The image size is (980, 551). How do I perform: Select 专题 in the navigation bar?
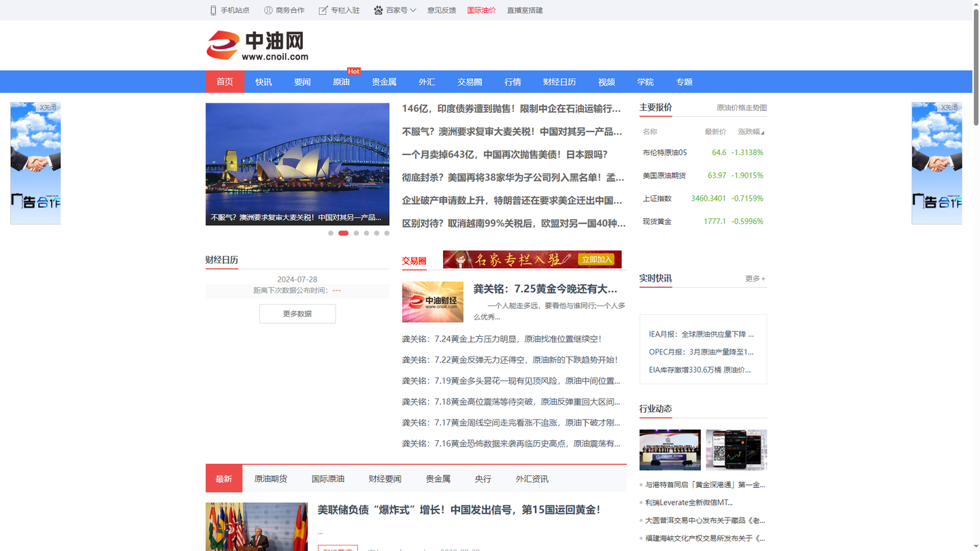684,82
